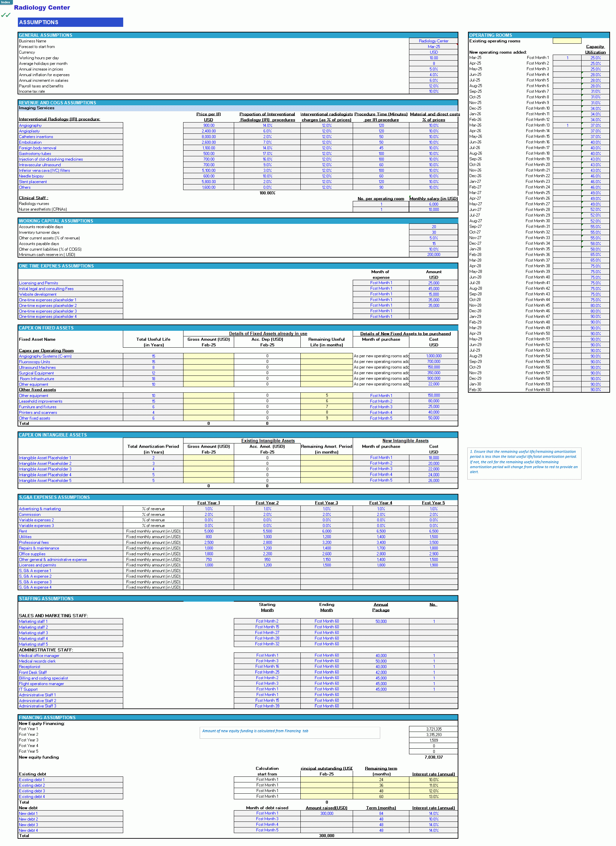The height and width of the screenshot is (846, 616).
Task: Open Licensing and Permits month of expense
Action: coord(381,283)
